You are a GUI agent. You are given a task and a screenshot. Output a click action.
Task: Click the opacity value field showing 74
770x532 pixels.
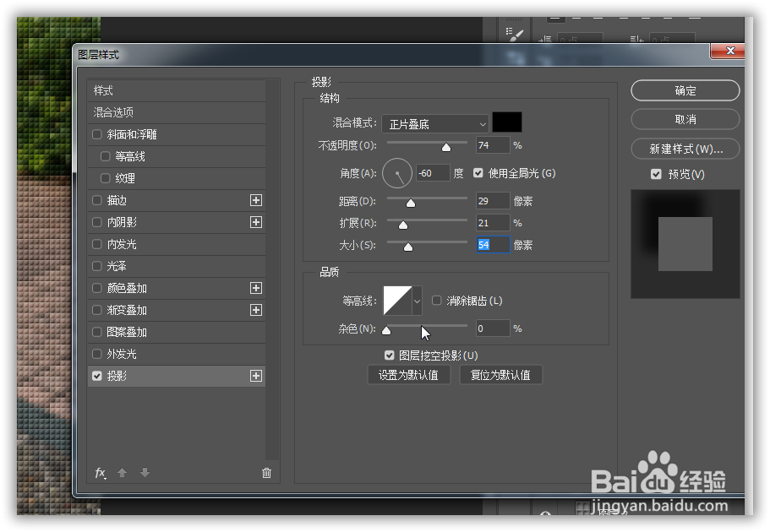(x=493, y=145)
